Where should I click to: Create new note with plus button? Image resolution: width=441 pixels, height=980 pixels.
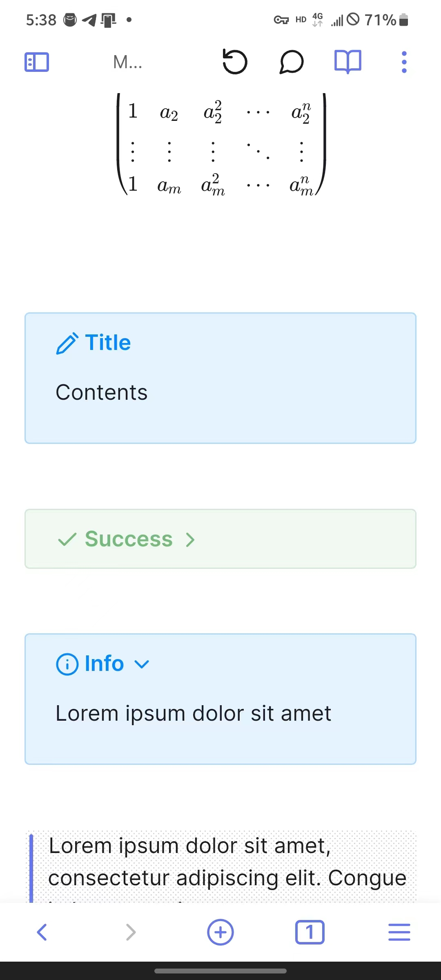(x=220, y=932)
